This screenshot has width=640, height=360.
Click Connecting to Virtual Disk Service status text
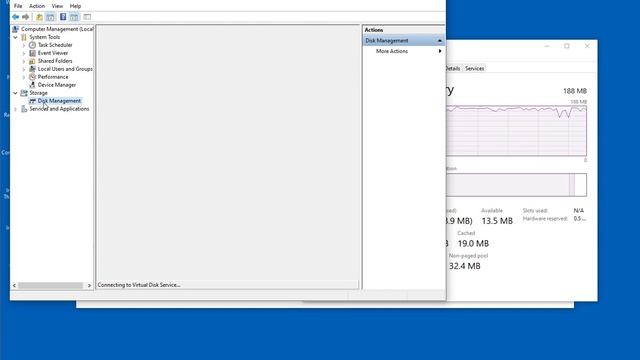click(x=139, y=285)
